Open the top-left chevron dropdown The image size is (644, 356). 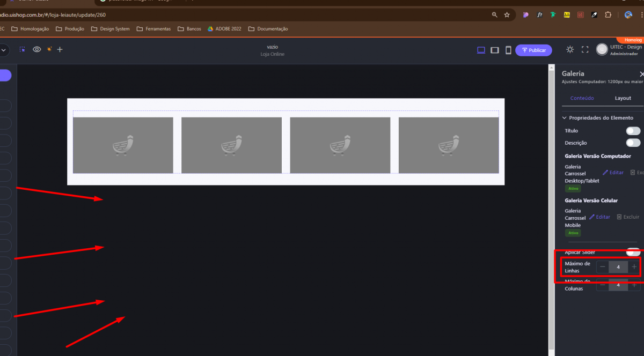pos(3,50)
